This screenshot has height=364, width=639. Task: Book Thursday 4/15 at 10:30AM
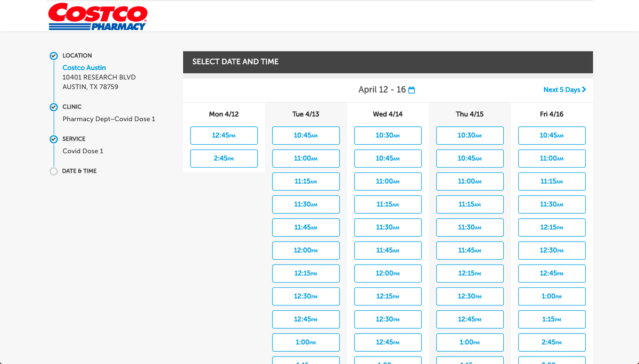(x=470, y=135)
